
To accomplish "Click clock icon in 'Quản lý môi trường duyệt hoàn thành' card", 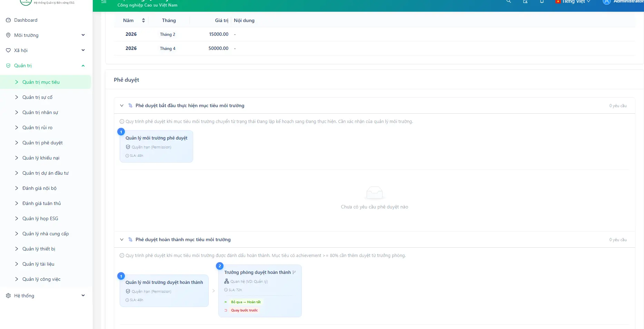I will click(127, 300).
